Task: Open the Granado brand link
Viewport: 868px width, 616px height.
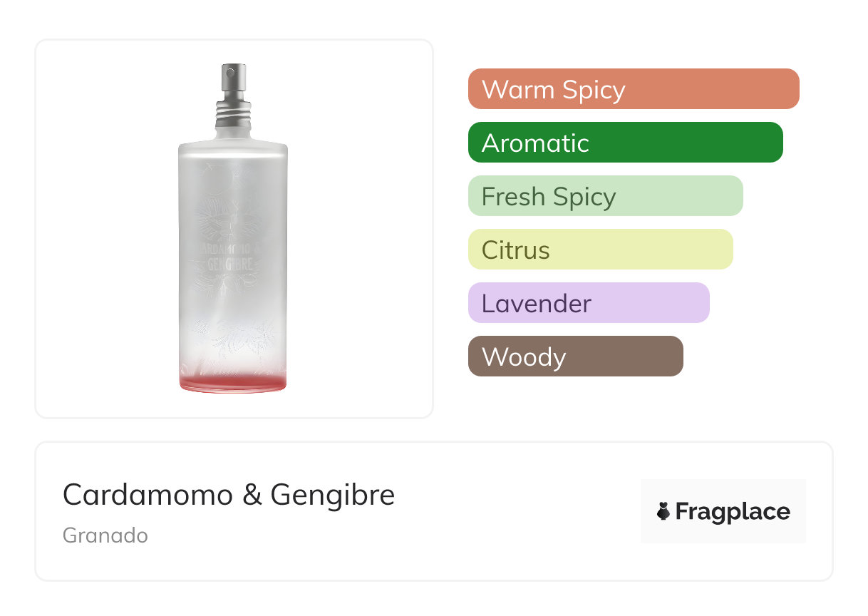Action: point(105,535)
